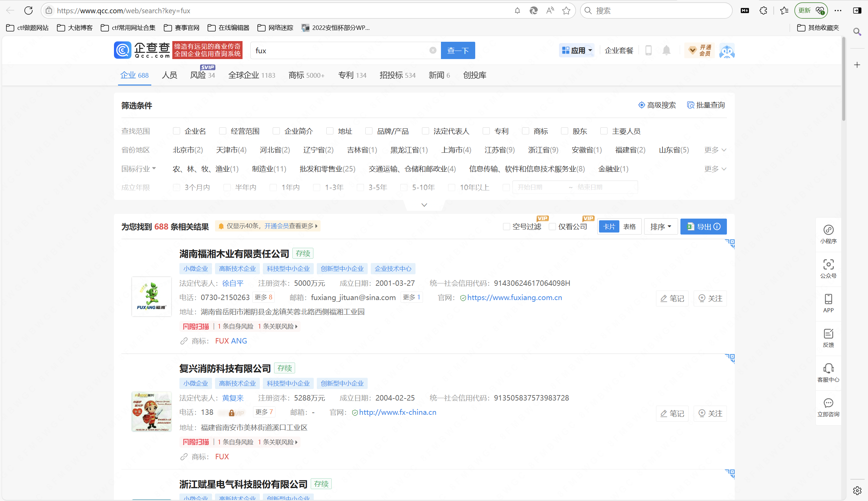Open the notification bell in header
The height and width of the screenshot is (501, 868).
coord(667,51)
